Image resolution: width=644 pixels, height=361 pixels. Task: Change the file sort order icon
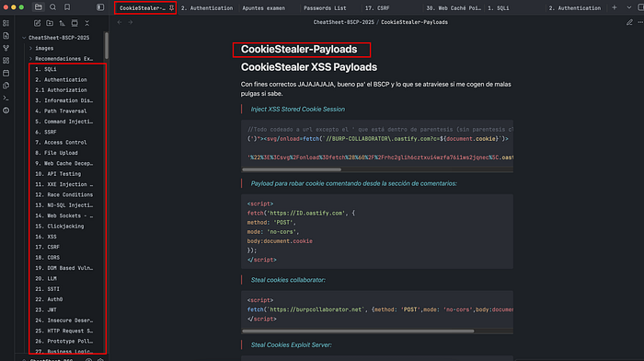point(62,23)
